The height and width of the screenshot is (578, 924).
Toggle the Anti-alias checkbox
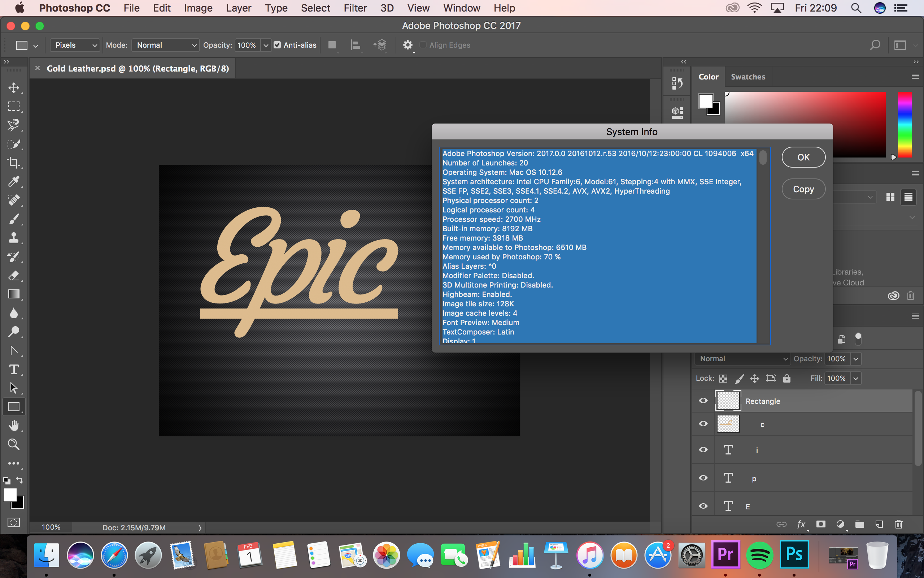point(277,45)
